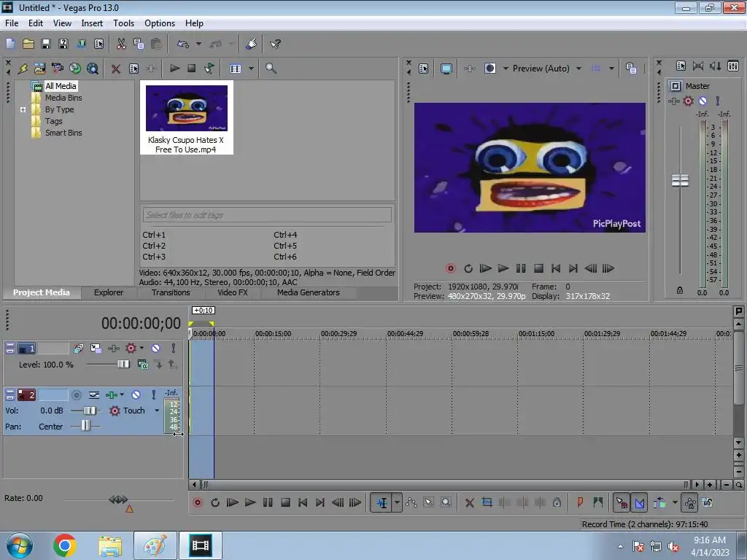The image size is (747, 560).
Task: Open edit tool selector dropdown arrow
Action: 397,502
